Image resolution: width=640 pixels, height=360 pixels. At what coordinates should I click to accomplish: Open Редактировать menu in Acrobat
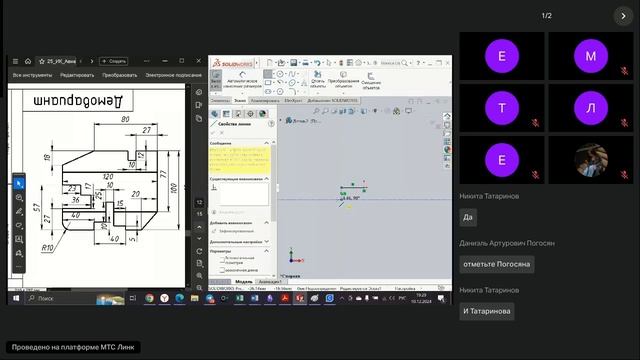point(77,75)
